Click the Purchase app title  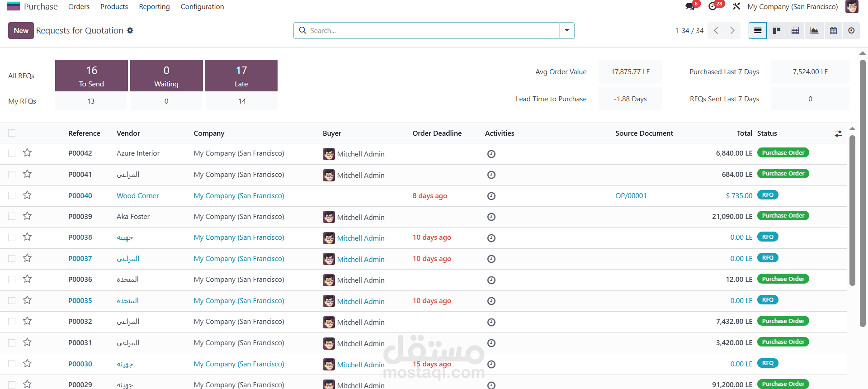41,6
